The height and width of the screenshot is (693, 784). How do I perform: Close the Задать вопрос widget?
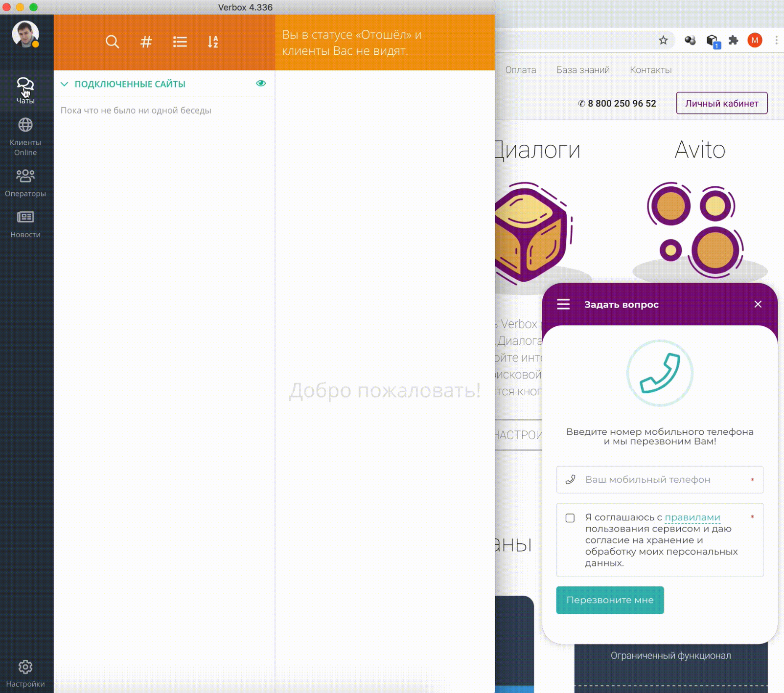pyautogui.click(x=758, y=304)
